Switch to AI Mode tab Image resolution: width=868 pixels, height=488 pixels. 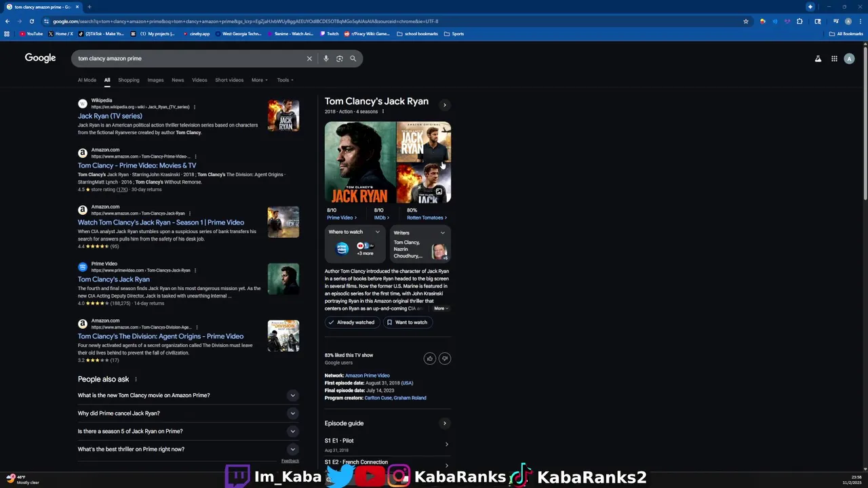tap(87, 80)
